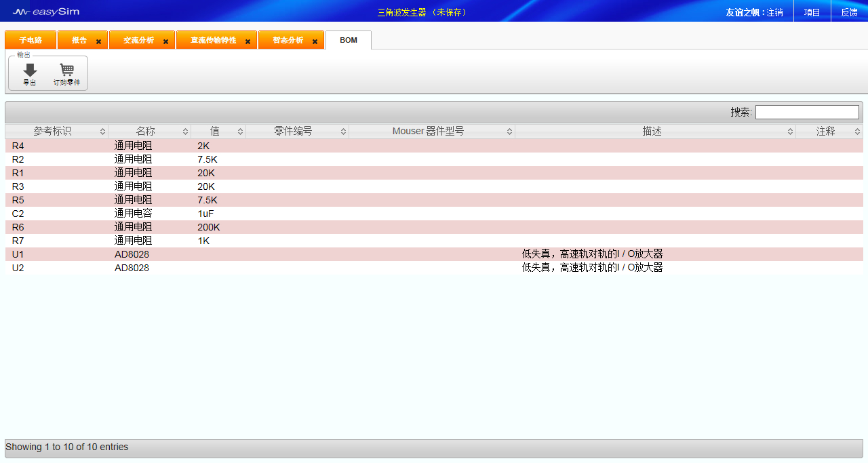Click 7.5K value in R2 row

(x=208, y=159)
